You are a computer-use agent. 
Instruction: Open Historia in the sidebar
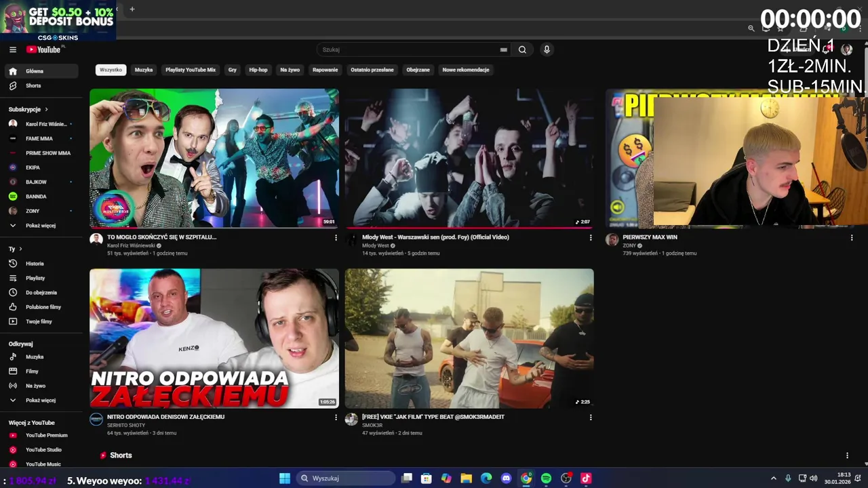click(x=42, y=264)
